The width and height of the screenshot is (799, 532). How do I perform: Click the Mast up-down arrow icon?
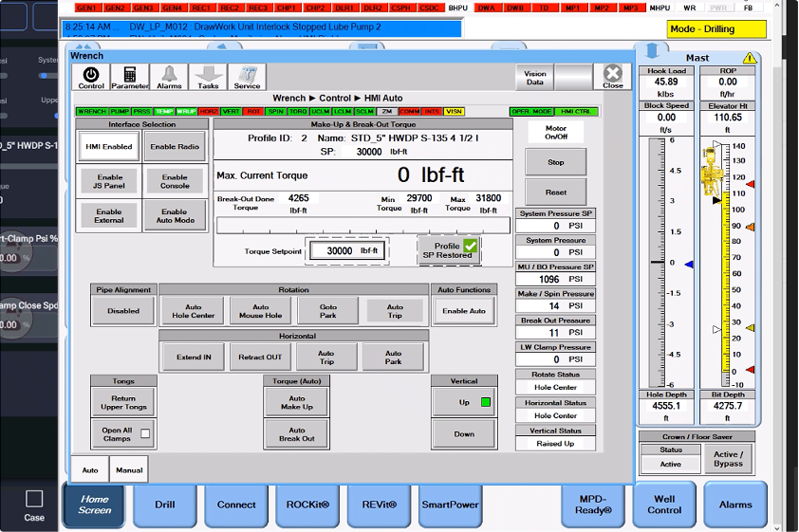(x=652, y=51)
